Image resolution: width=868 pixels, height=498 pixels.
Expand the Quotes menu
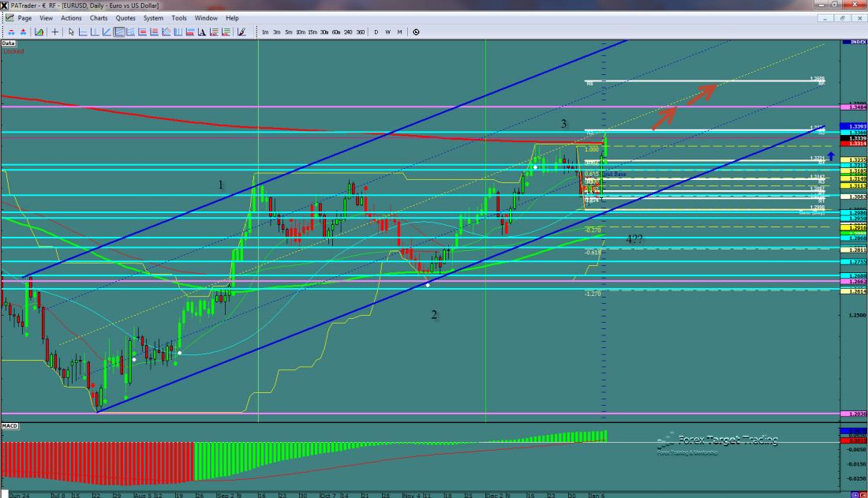[125, 17]
